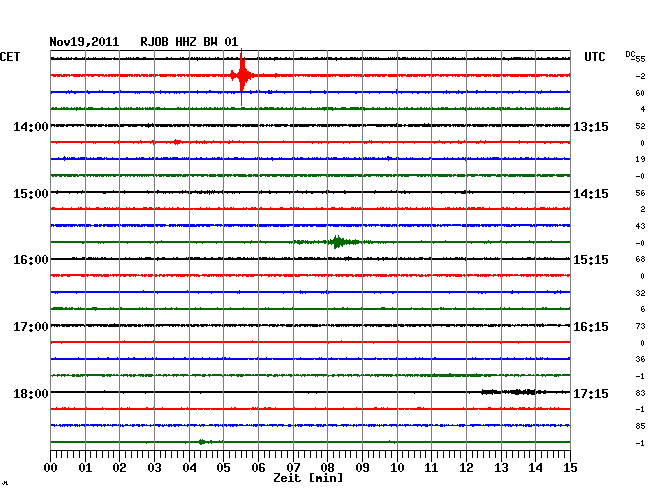Select the 17:15 UTC time label

click(591, 393)
